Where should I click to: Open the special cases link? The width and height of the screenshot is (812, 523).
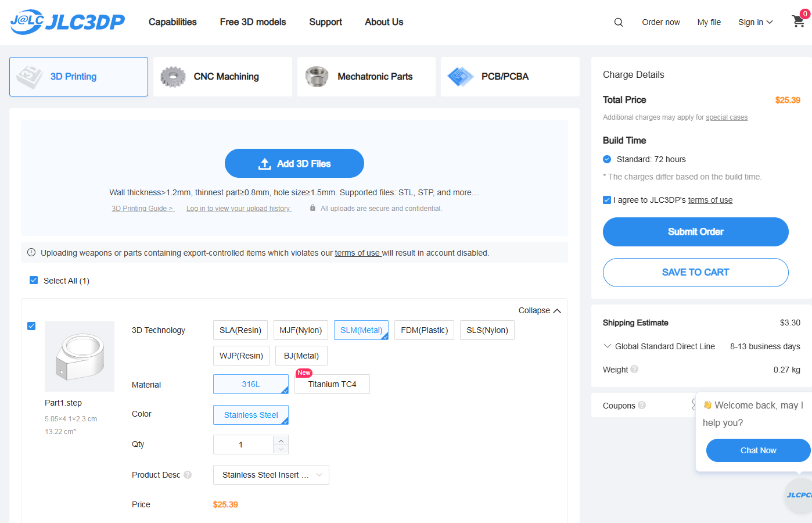727,117
